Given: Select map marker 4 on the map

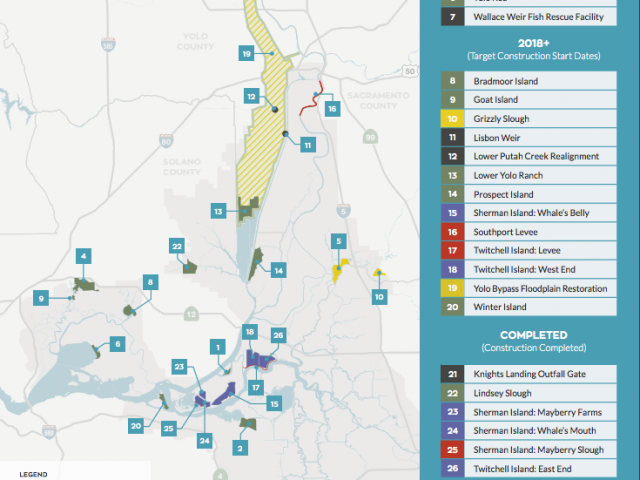Looking at the screenshot, I should (x=83, y=256).
